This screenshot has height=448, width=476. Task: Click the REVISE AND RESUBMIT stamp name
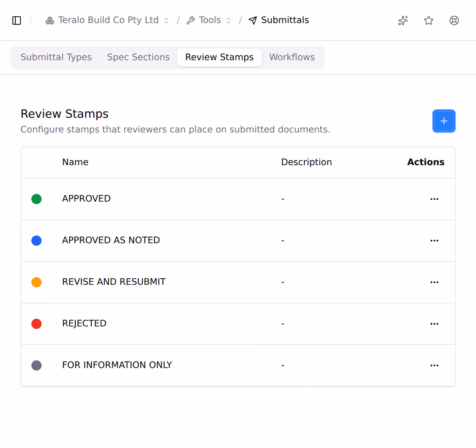coord(114,282)
